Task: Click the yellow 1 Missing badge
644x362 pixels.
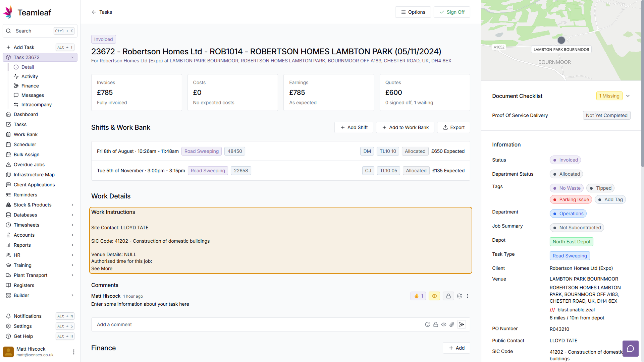Action: tap(609, 96)
